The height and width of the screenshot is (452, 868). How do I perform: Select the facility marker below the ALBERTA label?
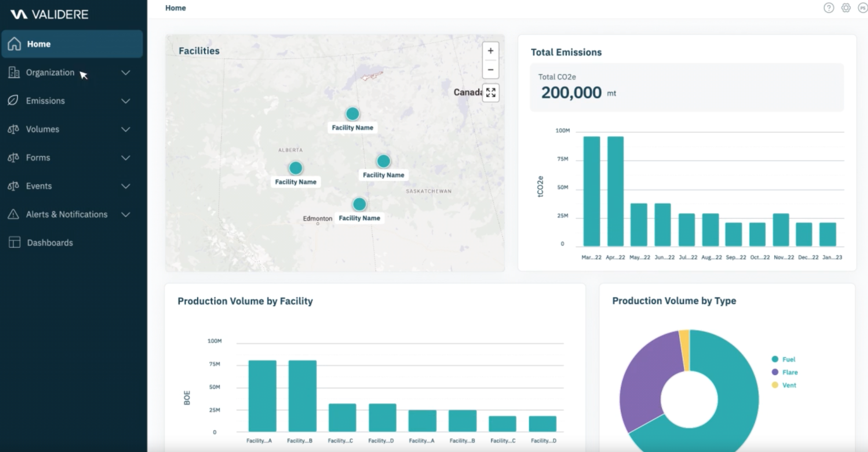click(x=296, y=168)
